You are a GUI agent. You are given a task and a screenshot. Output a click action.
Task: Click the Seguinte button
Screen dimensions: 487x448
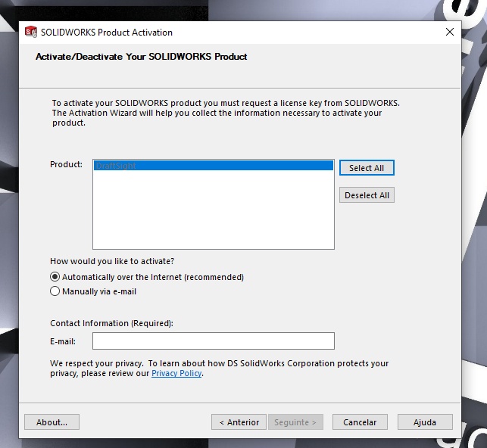(x=295, y=422)
